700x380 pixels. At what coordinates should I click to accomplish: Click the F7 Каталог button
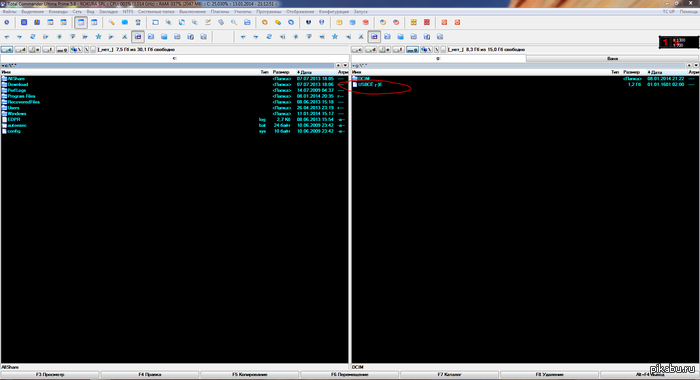(x=450, y=375)
